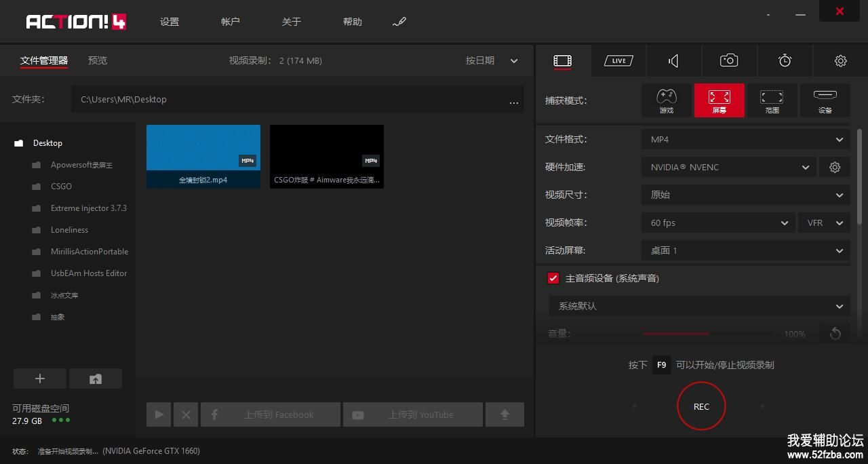This screenshot has width=868, height=464.
Task: Open the audio recording tab
Action: [673, 61]
